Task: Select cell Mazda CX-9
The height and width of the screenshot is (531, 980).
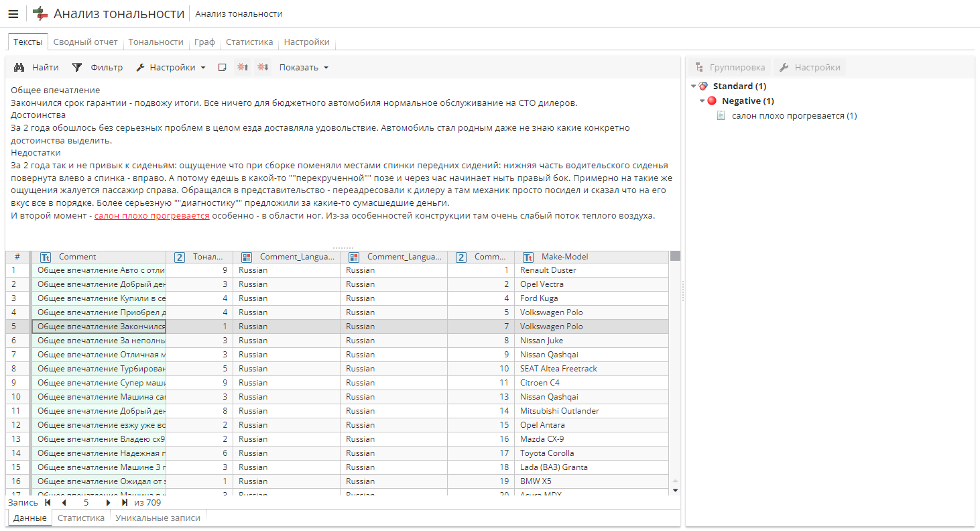Action: coord(591,439)
